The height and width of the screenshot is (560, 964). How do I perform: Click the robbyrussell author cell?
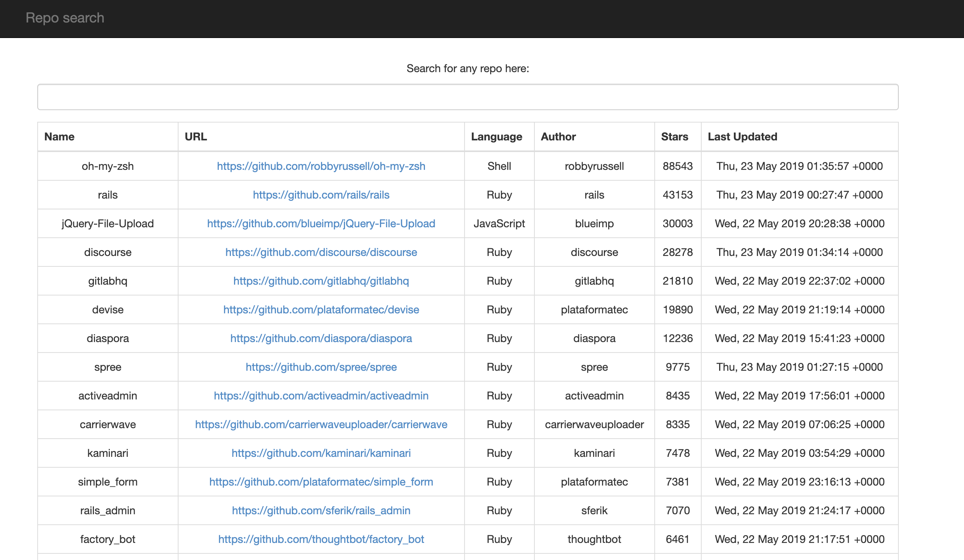[x=594, y=166]
